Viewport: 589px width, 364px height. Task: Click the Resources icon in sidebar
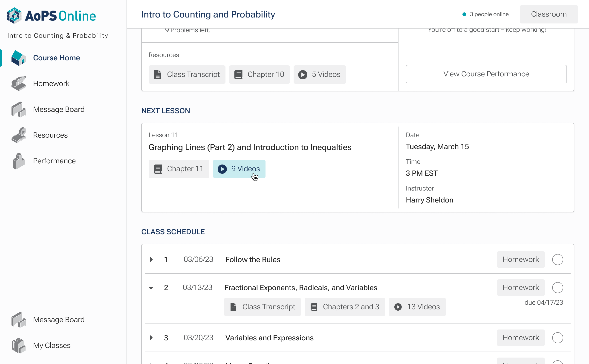click(19, 135)
